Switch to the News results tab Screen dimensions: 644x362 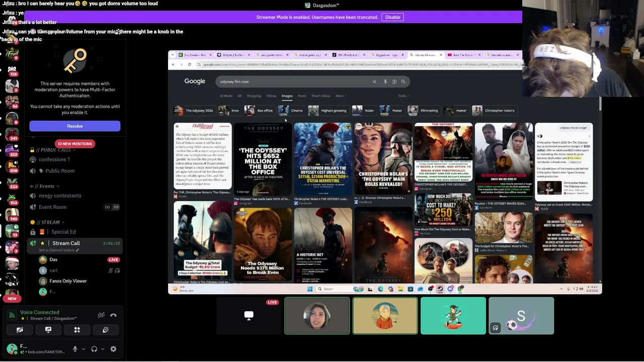coord(302,96)
